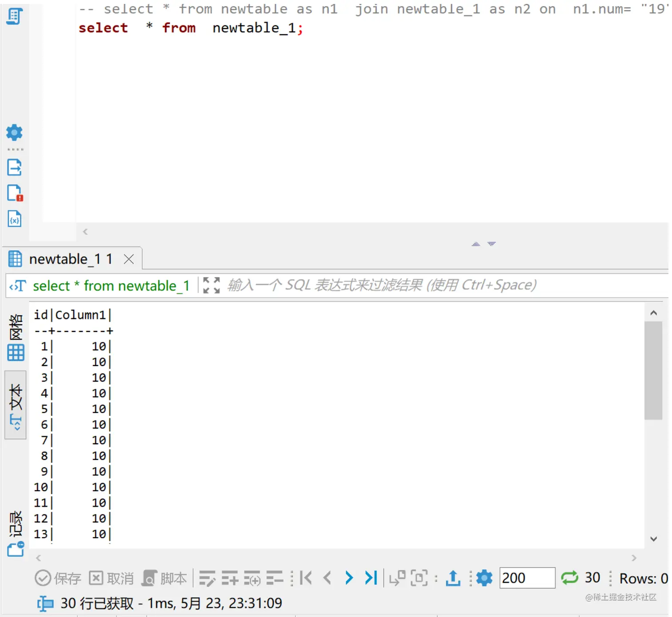Screen dimensions: 672x617
Task: Click the fetch size field showing 200
Action: tap(527, 578)
